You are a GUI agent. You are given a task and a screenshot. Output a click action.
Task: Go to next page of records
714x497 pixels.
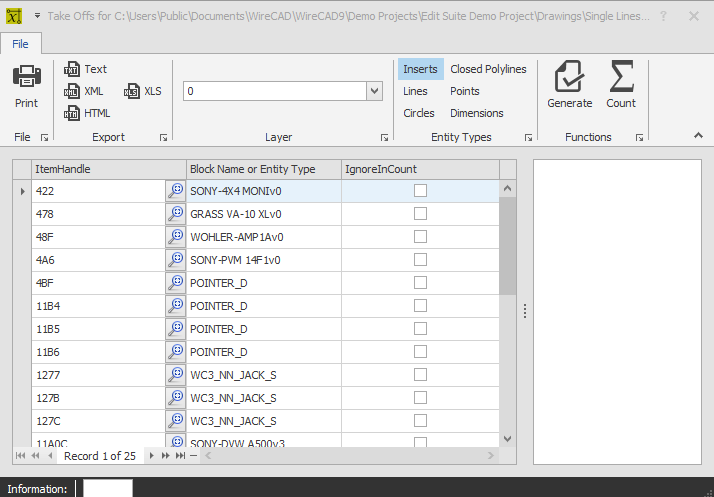(165, 456)
